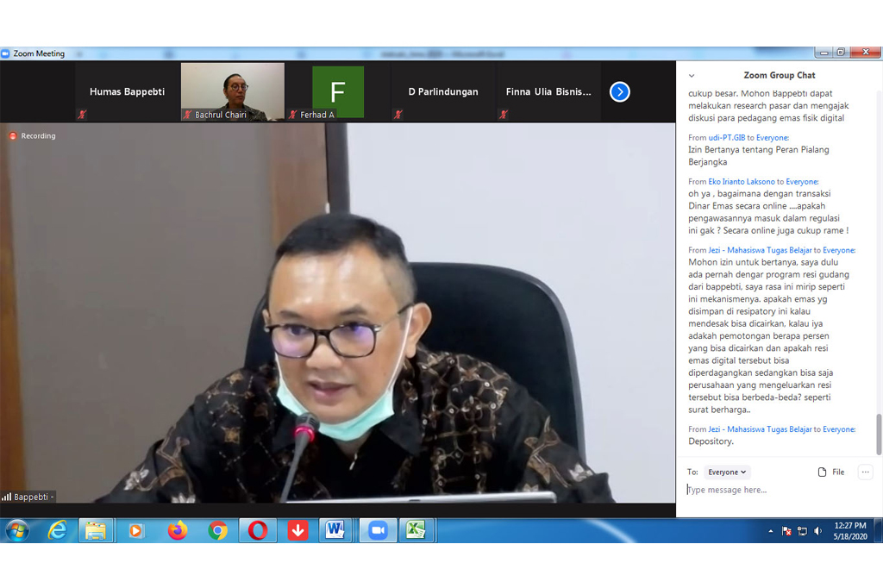
Task: Show hidden system tray icons arrow
Action: coord(770,531)
